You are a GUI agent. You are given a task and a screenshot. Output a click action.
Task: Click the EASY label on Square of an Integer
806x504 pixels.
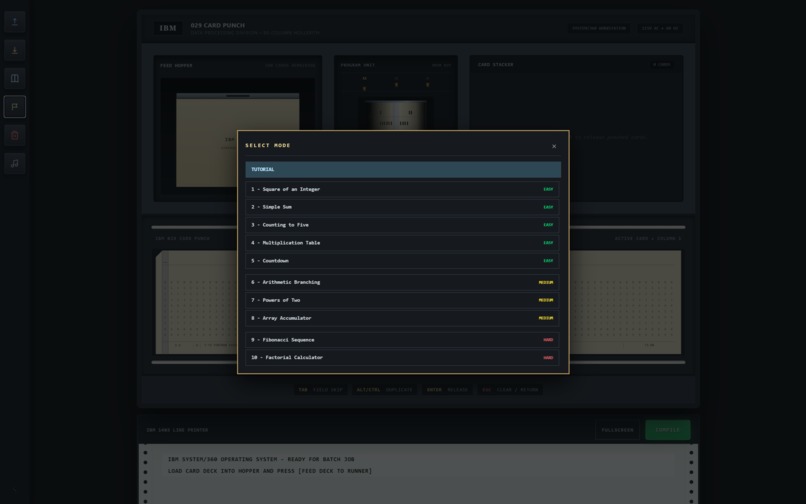548,189
